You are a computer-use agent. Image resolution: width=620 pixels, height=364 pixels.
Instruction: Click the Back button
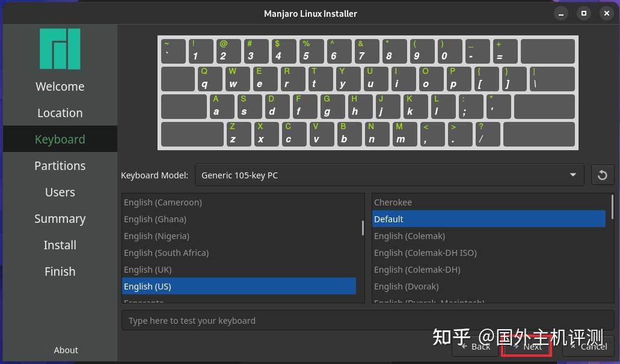tap(474, 346)
